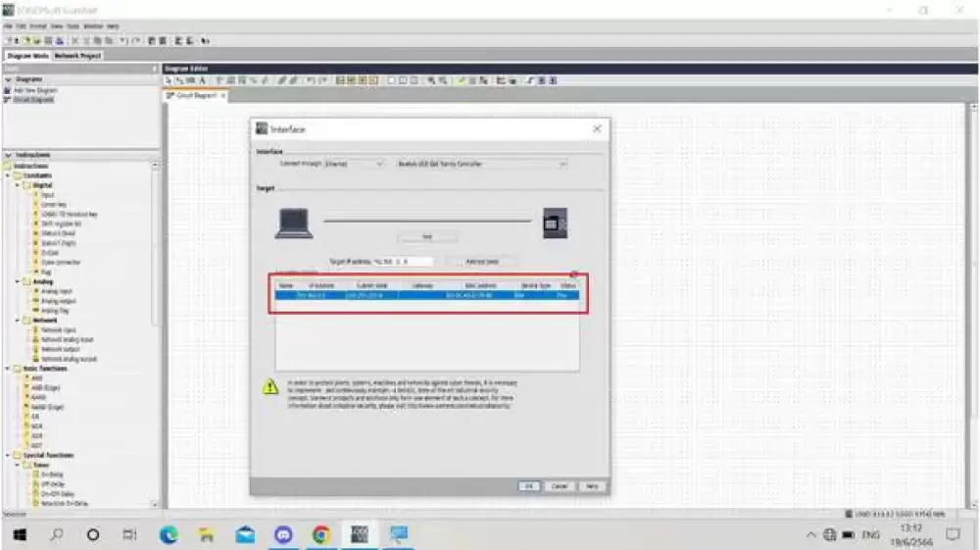Open the Format menu
Screen dimensions: 980x550
(38, 26)
